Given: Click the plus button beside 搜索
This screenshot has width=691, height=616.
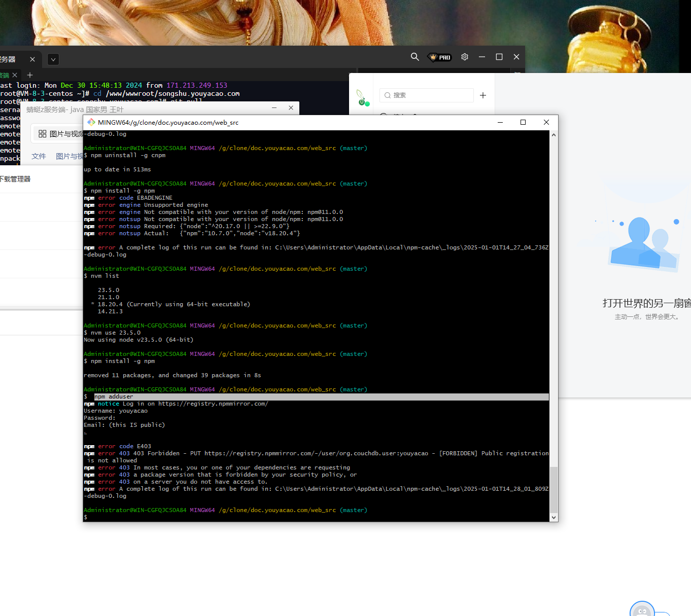Looking at the screenshot, I should click(483, 95).
